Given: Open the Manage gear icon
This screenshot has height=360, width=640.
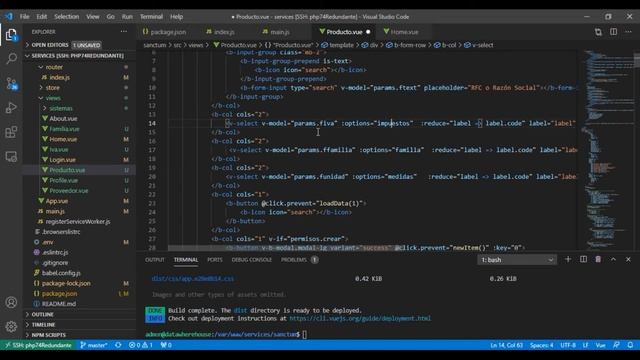Looking at the screenshot, I should click(x=11, y=327).
